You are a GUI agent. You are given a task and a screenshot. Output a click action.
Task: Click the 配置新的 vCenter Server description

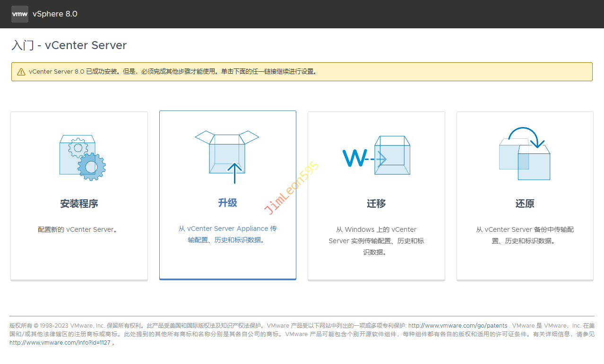coord(78,229)
